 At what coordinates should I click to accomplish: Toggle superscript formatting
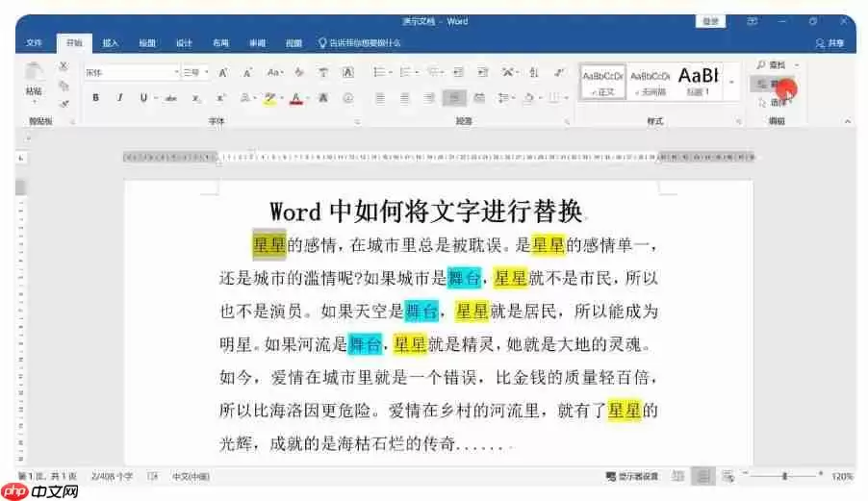220,98
